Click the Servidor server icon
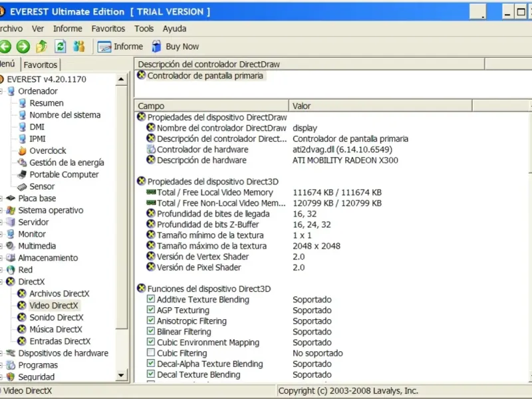Image resolution: width=532 pixels, height=399 pixels. [11, 222]
